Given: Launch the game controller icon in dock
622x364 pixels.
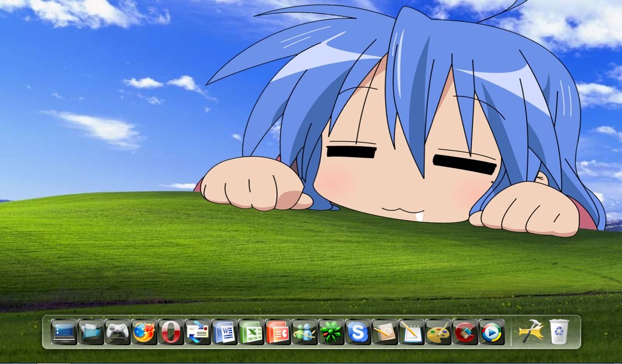Looking at the screenshot, I should point(117,331).
